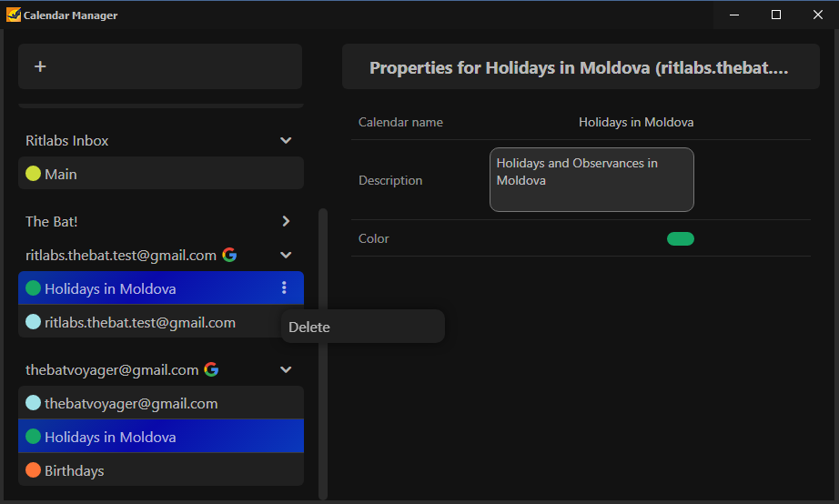Toggle light blue circle of ritlabs.thebat.test@gmail.com calendar

coord(33,321)
